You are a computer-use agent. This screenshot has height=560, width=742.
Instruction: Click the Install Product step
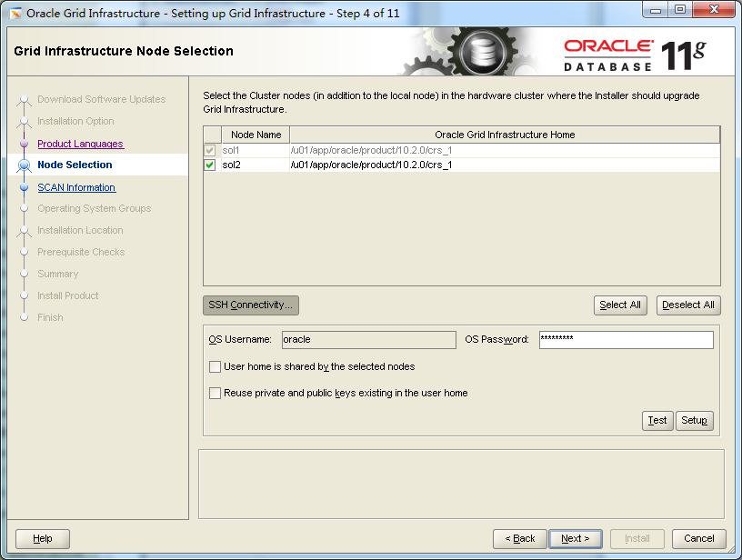67,295
